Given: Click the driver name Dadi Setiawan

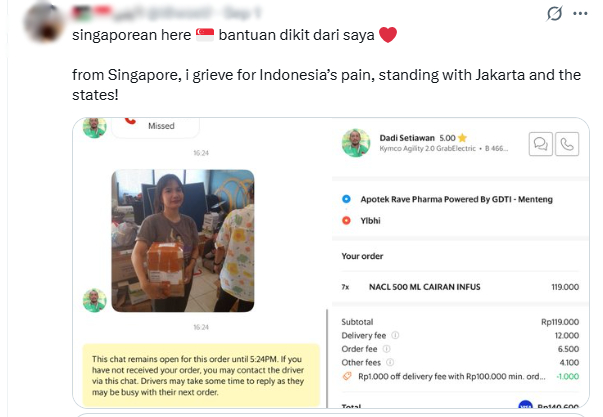Looking at the screenshot, I should coord(407,138).
